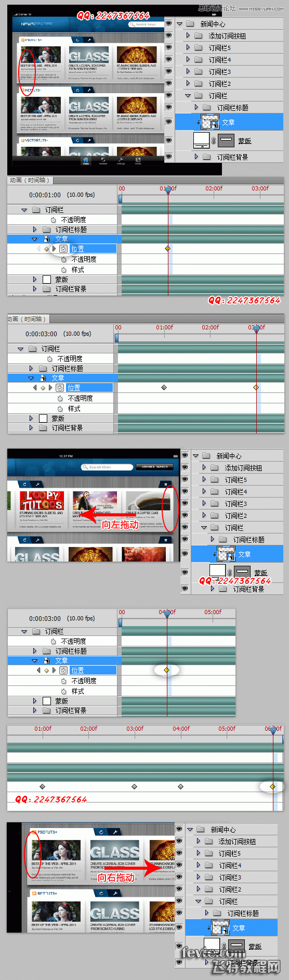Click playhead at 03:00f in timeline showing 02:00f
289x980 pixels.
pyautogui.click(x=256, y=330)
